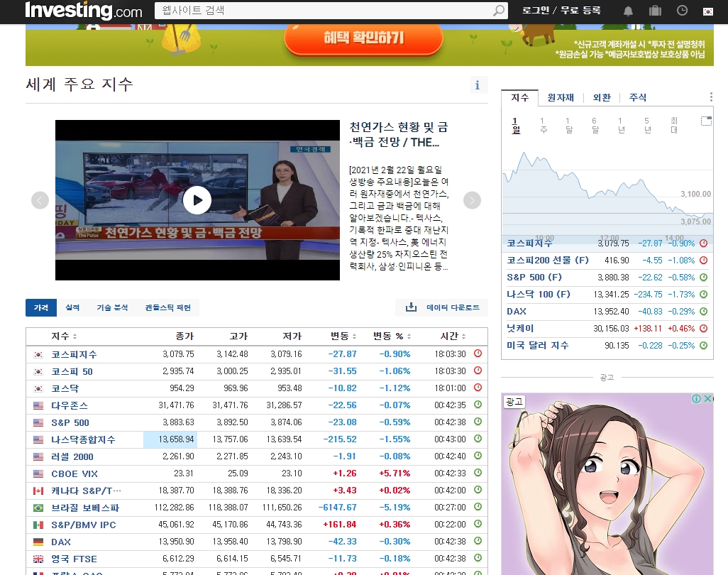
Task: Open the sidebar widget three-dot options
Action: (x=711, y=97)
